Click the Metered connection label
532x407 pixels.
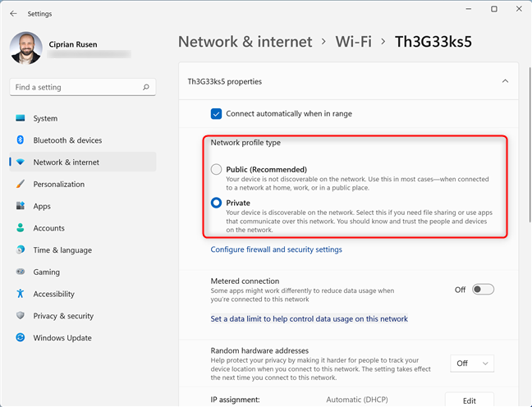pyautogui.click(x=245, y=281)
